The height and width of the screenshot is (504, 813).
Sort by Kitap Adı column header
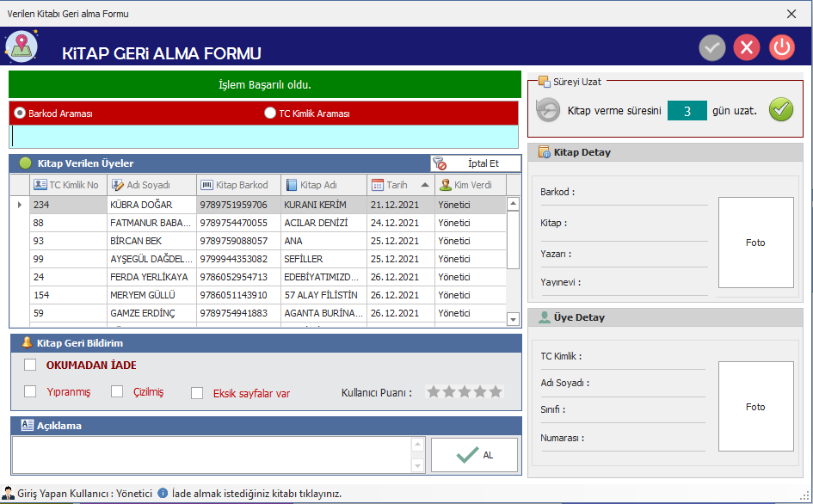[324, 185]
